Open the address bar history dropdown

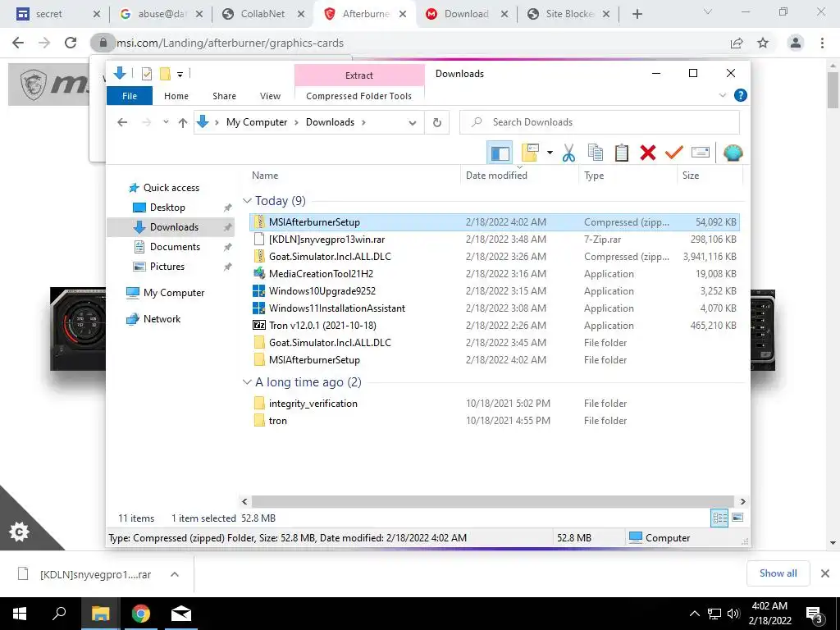point(413,123)
